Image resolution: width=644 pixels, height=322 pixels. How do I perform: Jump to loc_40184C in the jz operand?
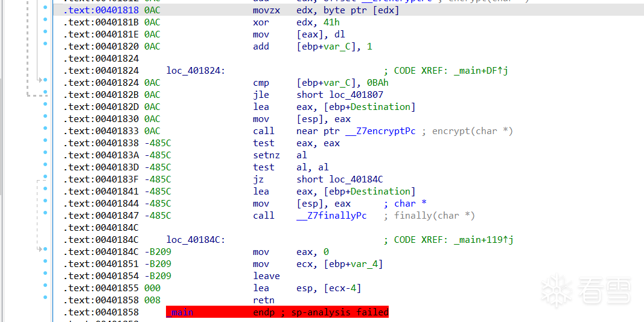356,179
